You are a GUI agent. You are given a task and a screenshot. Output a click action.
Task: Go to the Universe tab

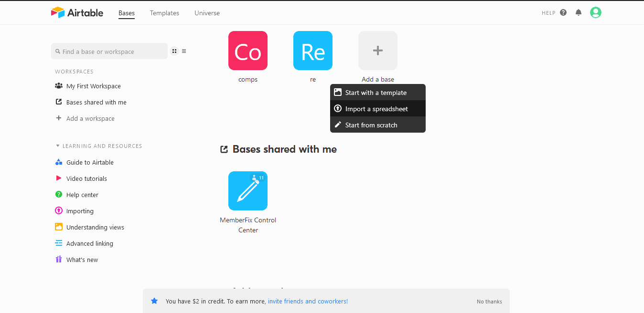coord(207,13)
